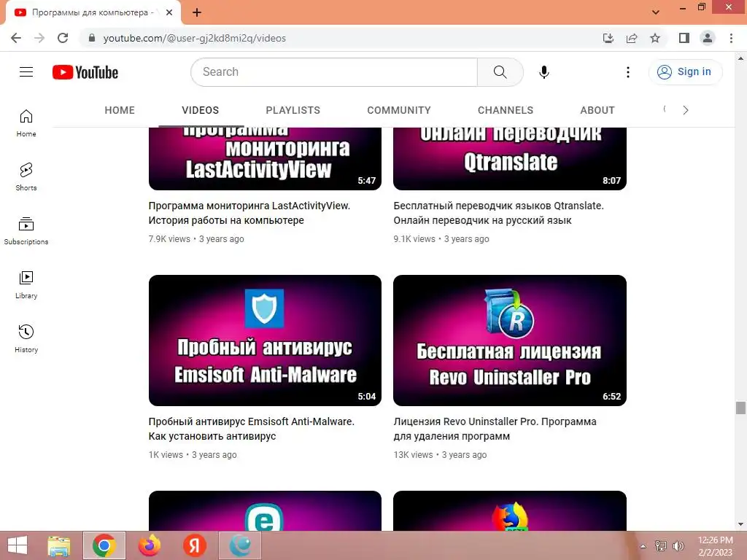This screenshot has width=747, height=560.
Task: Select the VIDEOS channel tab
Action: [201, 111]
